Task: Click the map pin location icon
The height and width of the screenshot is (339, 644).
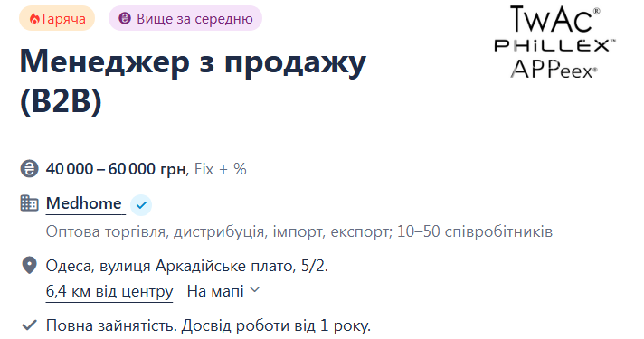Action: (29, 266)
